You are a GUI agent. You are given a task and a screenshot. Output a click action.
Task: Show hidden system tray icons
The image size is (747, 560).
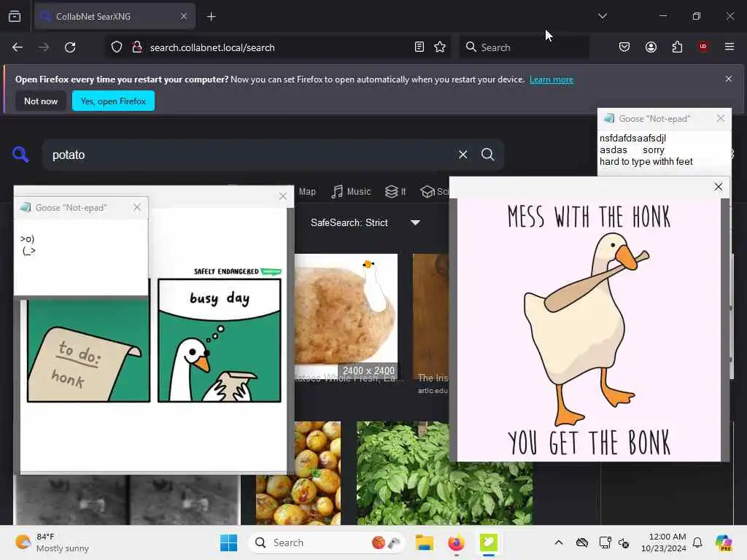(559, 542)
